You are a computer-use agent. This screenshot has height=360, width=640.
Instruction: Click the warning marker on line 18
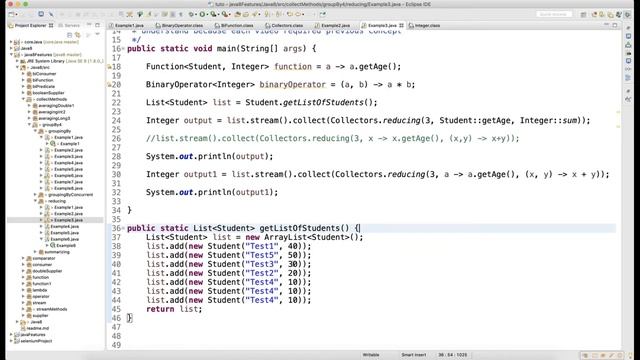tap(109, 67)
